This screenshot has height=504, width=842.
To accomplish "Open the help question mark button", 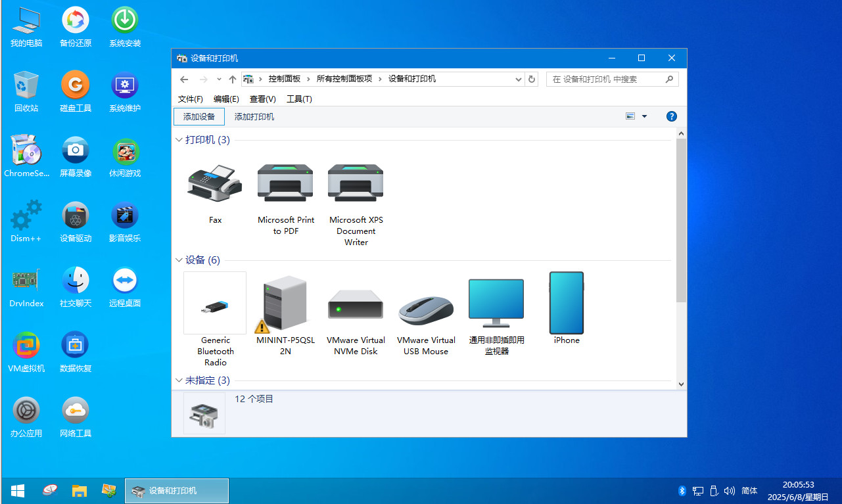I will click(x=671, y=116).
